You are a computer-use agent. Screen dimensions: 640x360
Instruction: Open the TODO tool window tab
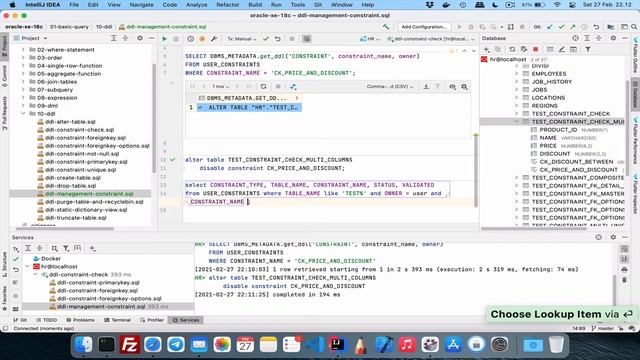tap(46, 320)
